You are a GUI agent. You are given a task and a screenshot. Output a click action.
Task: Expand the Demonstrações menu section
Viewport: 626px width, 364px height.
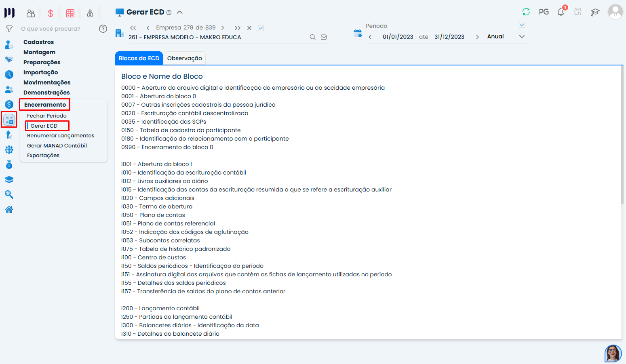point(46,93)
